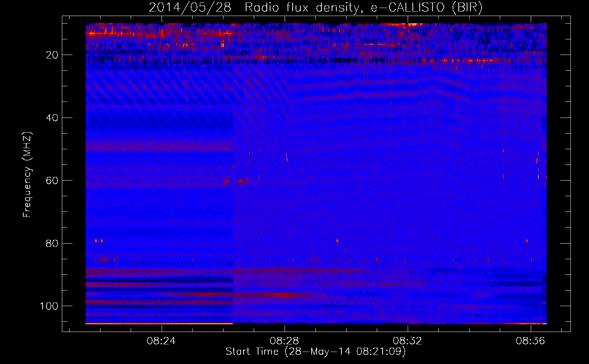Click the frequency tick label "20"
589x364 pixels.
pos(52,55)
